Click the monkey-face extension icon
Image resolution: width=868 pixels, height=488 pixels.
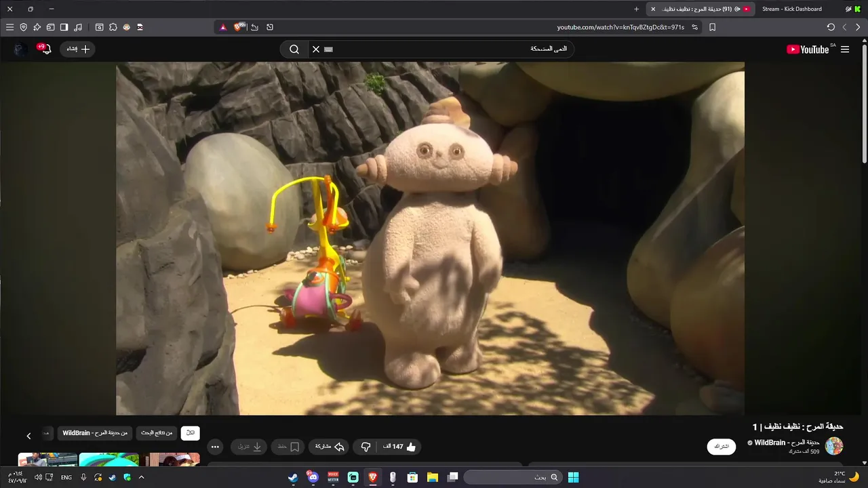pos(126,27)
